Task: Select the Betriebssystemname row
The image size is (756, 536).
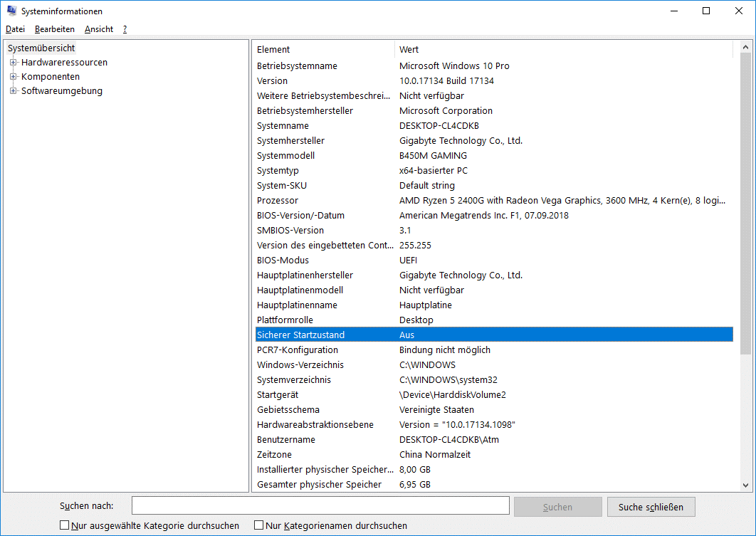Action: click(494, 66)
